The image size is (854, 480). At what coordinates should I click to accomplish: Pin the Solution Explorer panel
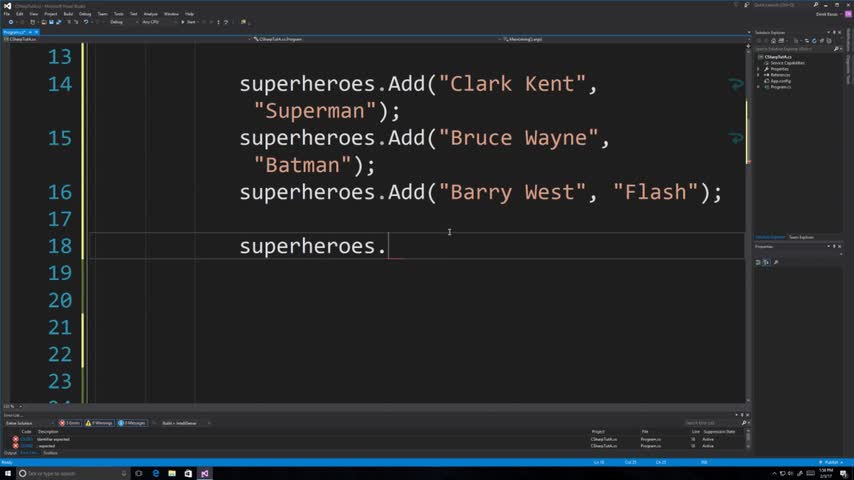(834, 33)
